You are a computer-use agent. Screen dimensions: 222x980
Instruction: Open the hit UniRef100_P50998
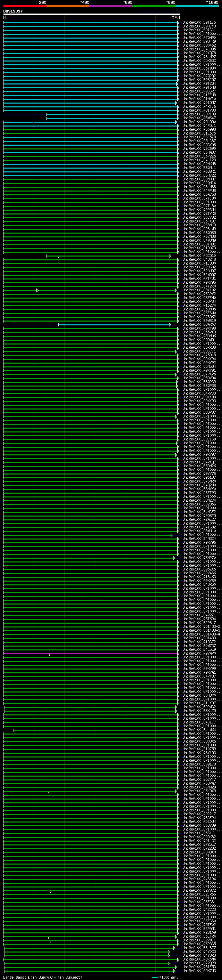pos(199,129)
